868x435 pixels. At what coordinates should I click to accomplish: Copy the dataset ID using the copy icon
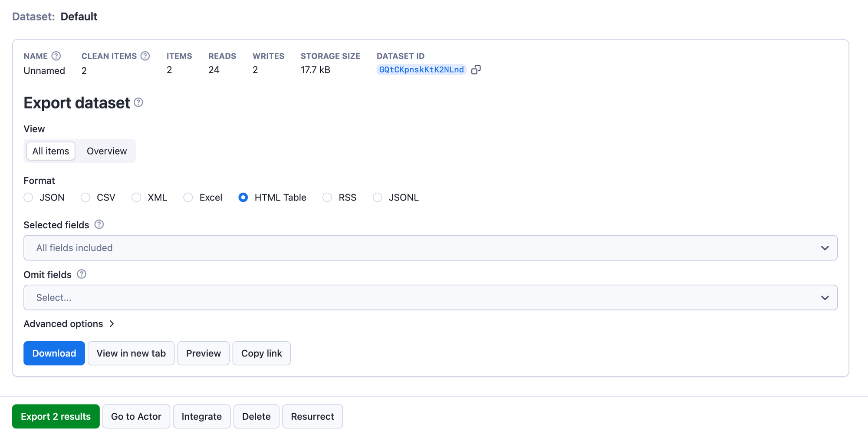tap(476, 69)
